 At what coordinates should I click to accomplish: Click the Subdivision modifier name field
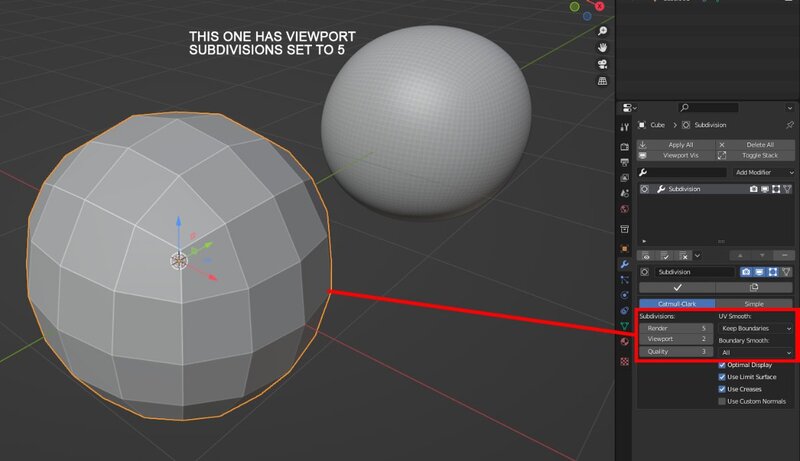694,272
